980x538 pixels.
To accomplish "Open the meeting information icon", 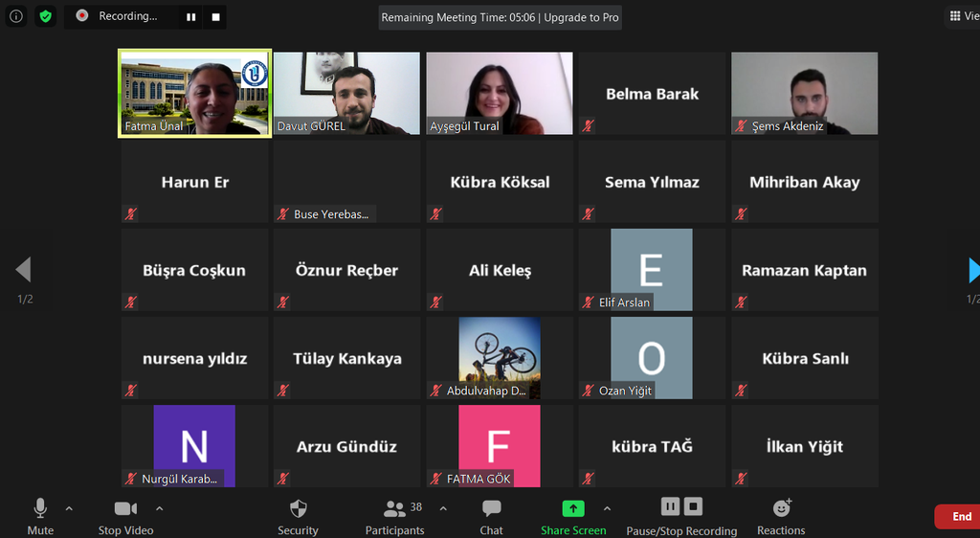I will (16, 16).
